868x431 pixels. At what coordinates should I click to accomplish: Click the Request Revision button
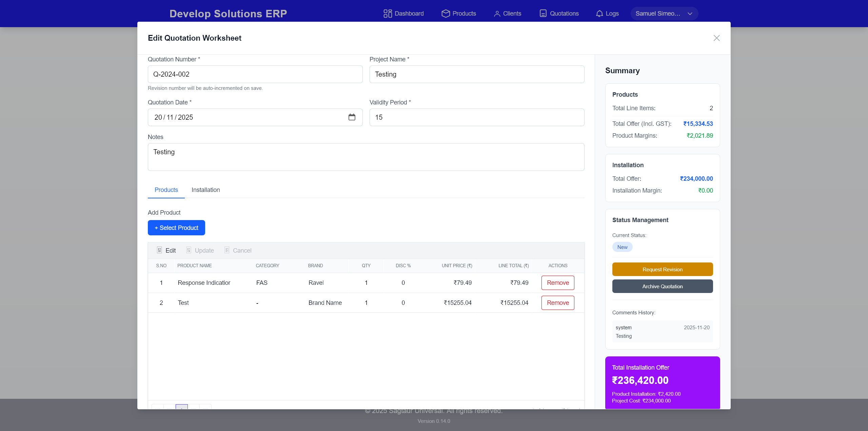coord(662,269)
